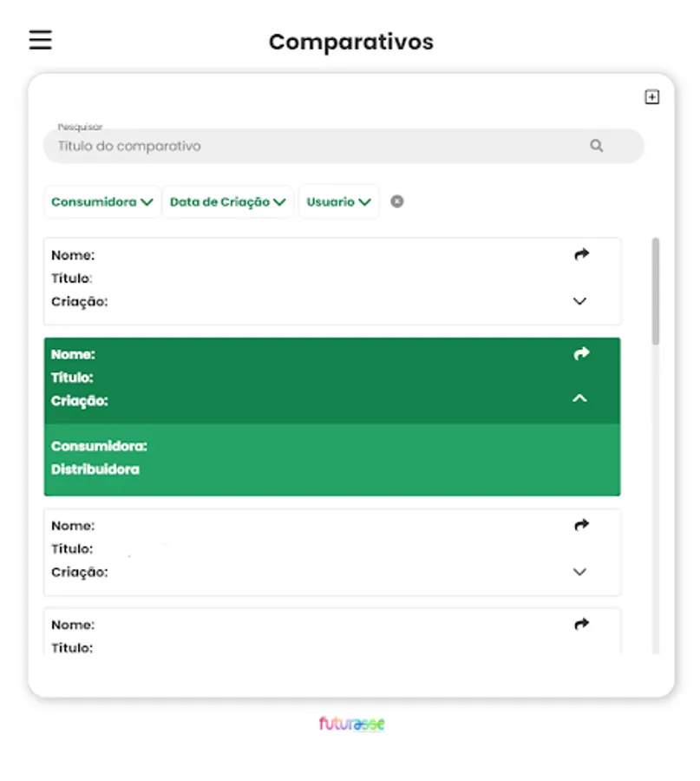This screenshot has height=781, width=700.
Task: Open the Consumidora filter dropdown
Action: pyautogui.click(x=102, y=201)
